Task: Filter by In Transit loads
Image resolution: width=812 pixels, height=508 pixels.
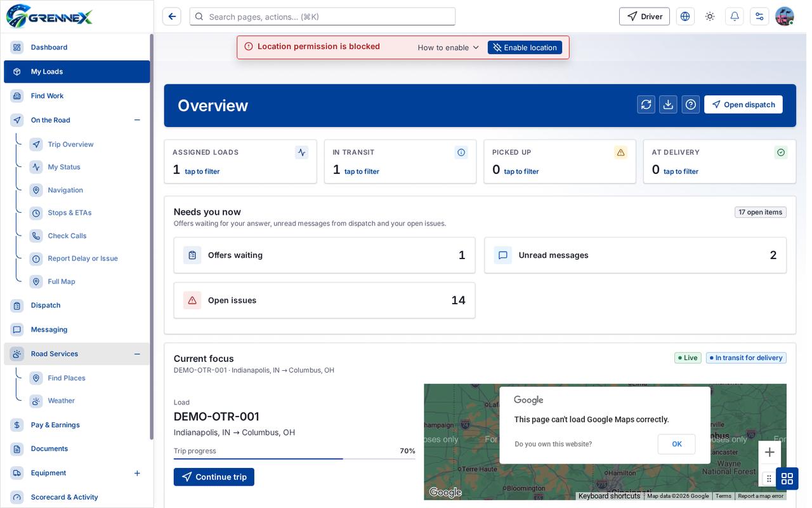Action: pyautogui.click(x=400, y=162)
